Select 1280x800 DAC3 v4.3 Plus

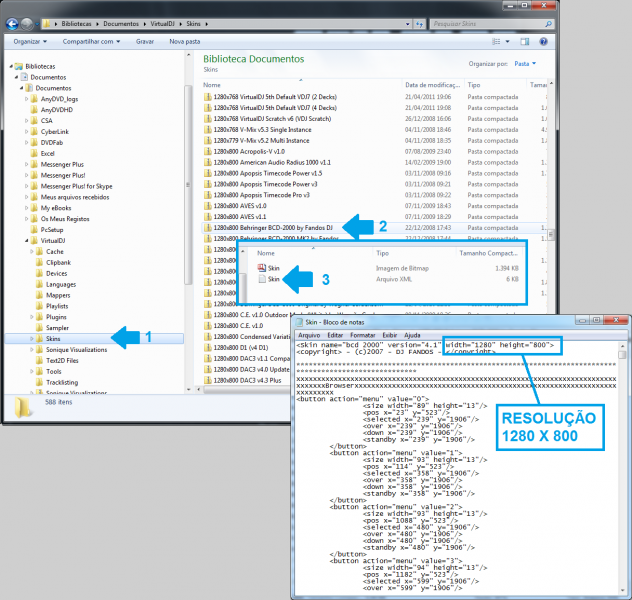(x=247, y=380)
